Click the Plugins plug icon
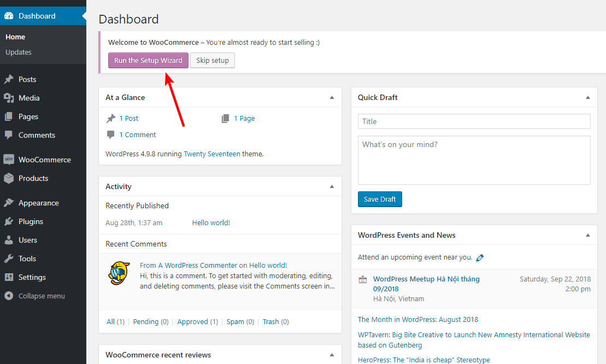This screenshot has width=606, height=364. [x=9, y=221]
